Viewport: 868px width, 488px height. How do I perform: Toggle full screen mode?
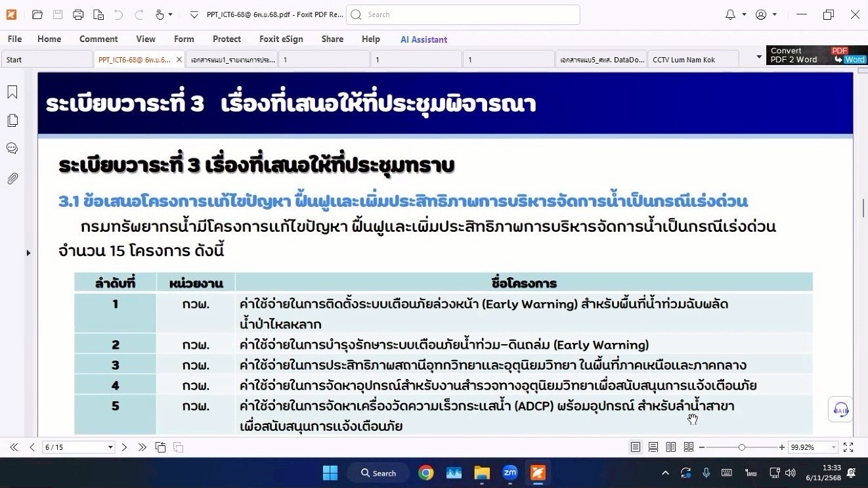(848, 447)
